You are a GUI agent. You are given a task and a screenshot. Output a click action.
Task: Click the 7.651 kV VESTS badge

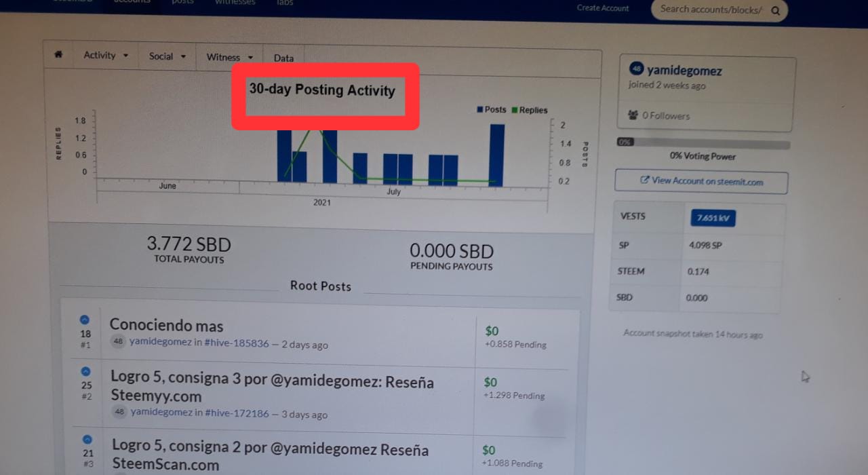click(713, 218)
